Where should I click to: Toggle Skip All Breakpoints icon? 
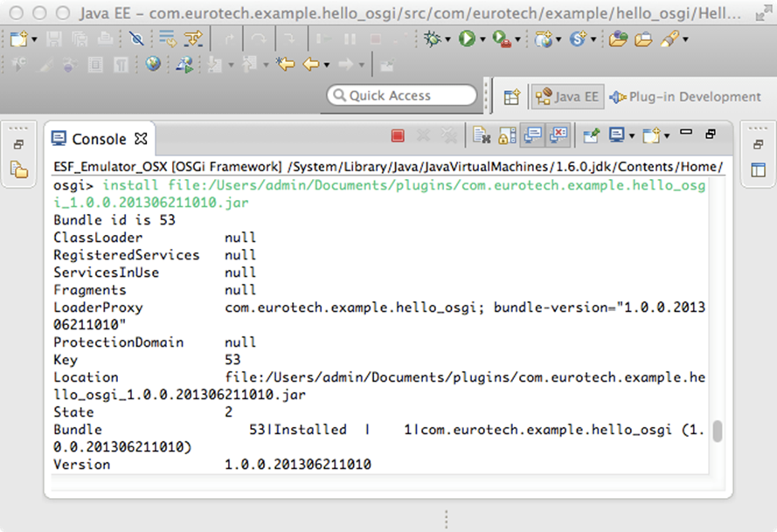pos(136,38)
